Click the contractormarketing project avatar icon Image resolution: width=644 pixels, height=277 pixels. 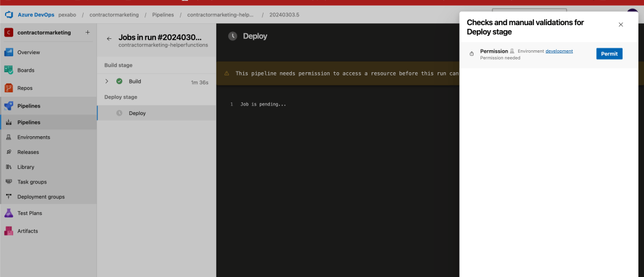[9, 33]
